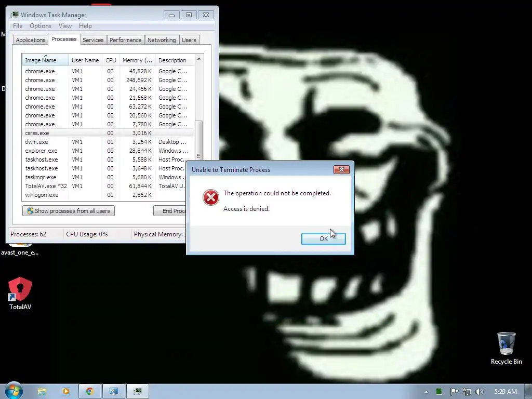Viewport: 532px width, 399px height.
Task: Select chrome.exe using 63,272 K
Action: tap(108, 107)
